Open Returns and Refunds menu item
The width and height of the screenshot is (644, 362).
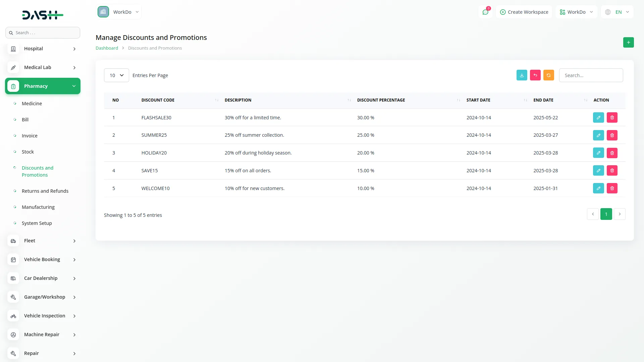point(45,191)
